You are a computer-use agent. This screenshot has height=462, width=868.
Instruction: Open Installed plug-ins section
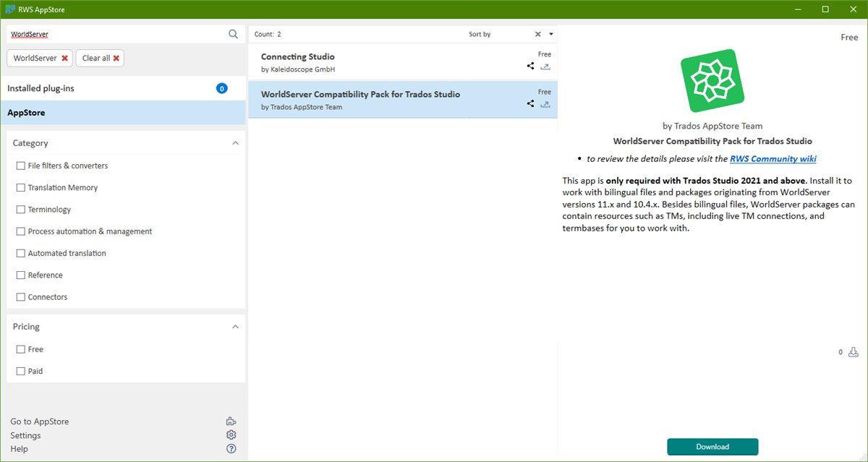click(x=123, y=88)
